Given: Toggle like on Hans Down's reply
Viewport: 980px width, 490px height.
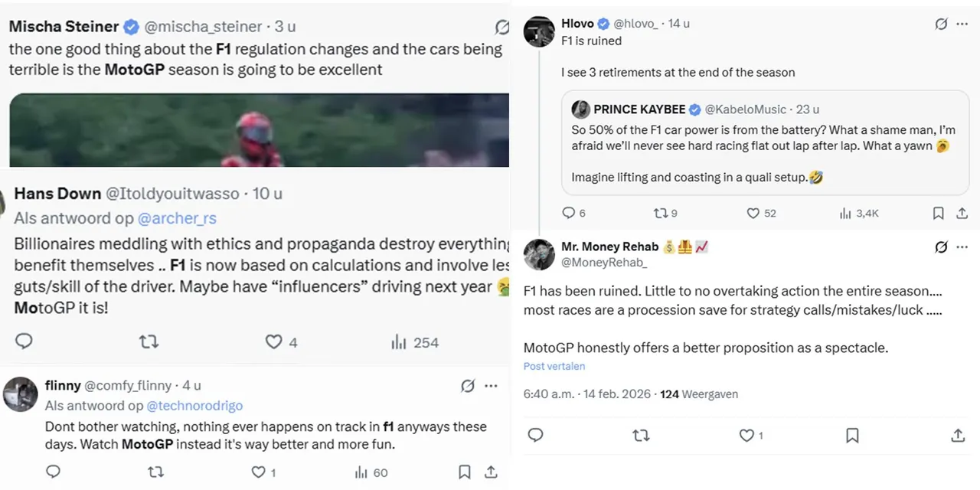Looking at the screenshot, I should [x=273, y=342].
